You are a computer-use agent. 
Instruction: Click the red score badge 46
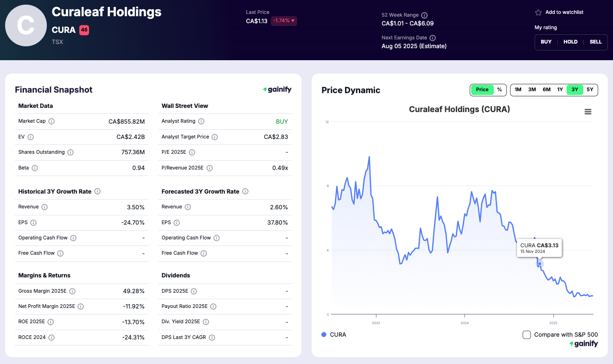(84, 30)
